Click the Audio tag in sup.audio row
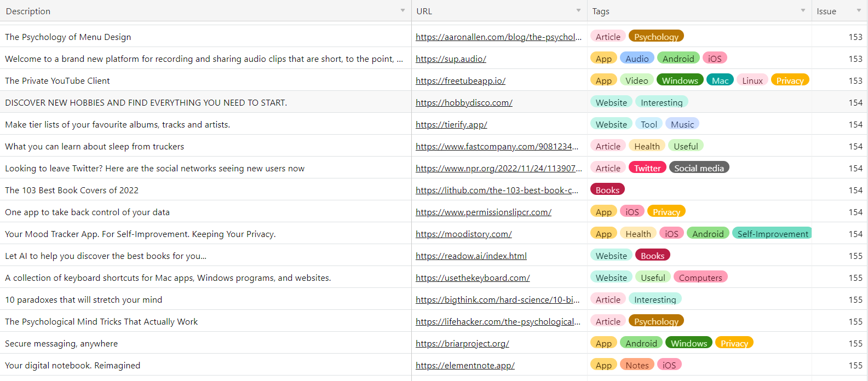868x381 pixels. [x=637, y=58]
